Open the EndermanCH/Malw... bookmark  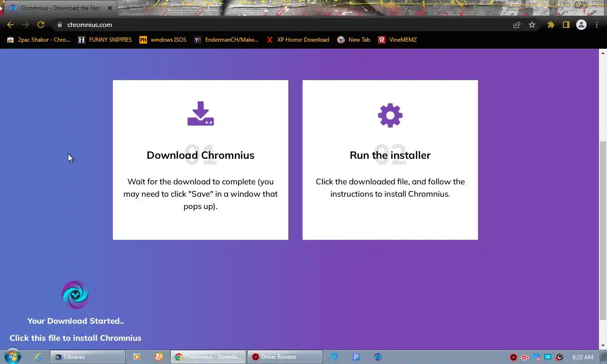click(x=226, y=40)
